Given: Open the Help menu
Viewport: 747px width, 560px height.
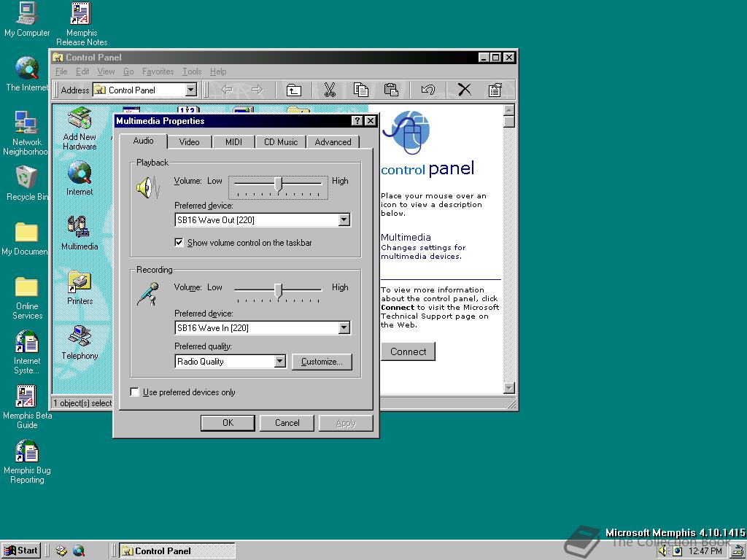Looking at the screenshot, I should tap(218, 71).
